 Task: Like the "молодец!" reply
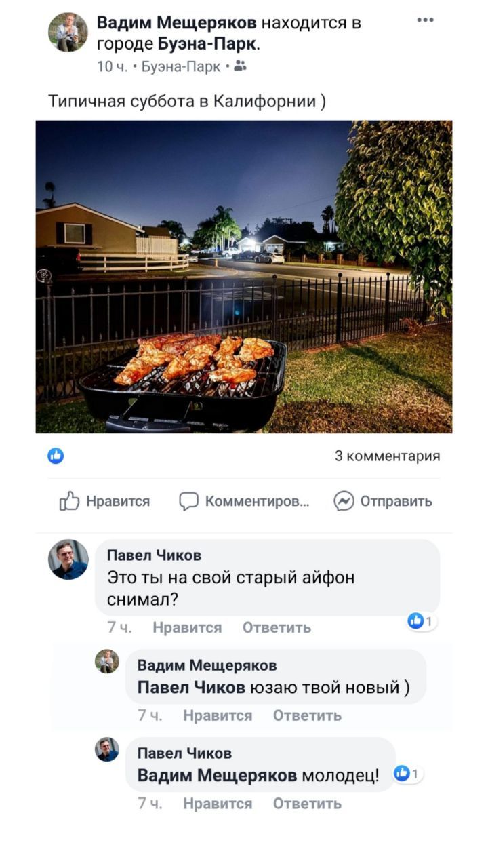point(218,804)
